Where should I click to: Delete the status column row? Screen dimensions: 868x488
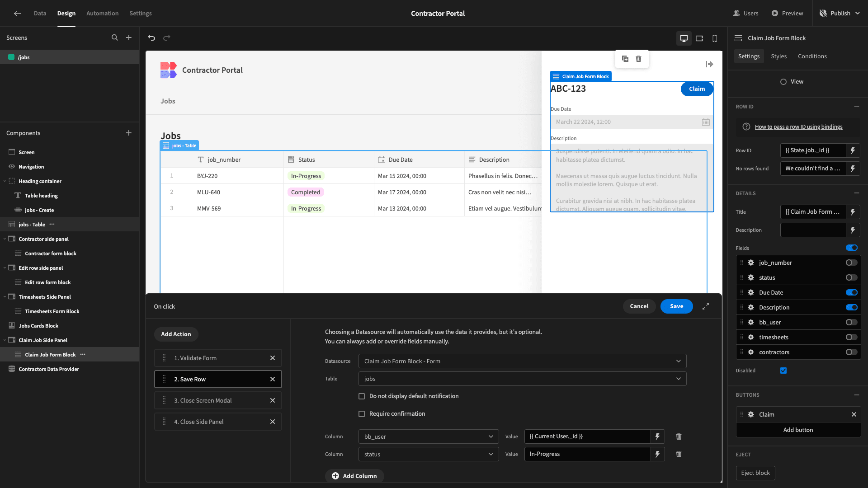click(679, 454)
